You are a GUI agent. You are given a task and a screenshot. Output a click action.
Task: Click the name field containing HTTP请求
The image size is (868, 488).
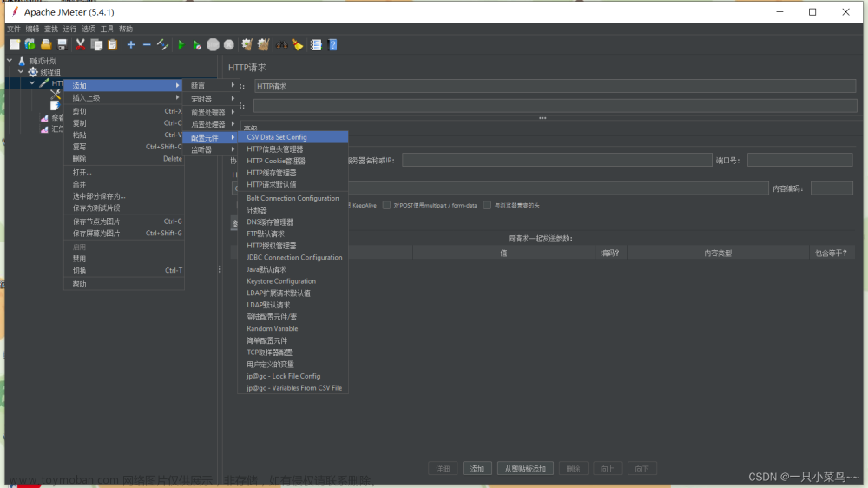tap(556, 86)
